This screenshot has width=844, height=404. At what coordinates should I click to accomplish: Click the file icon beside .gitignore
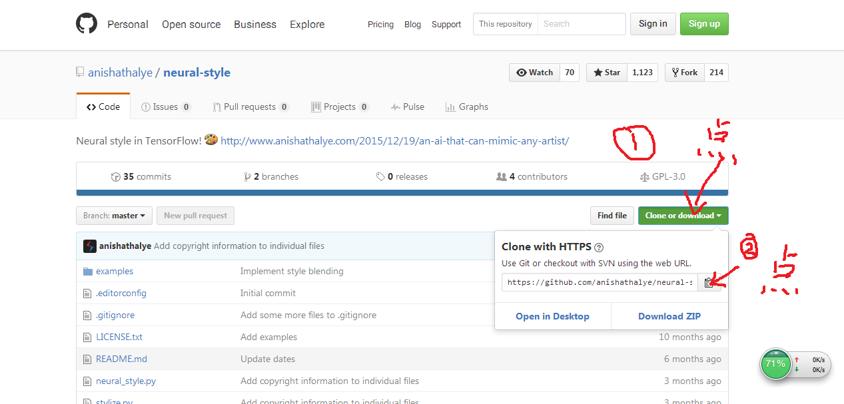tap(88, 315)
